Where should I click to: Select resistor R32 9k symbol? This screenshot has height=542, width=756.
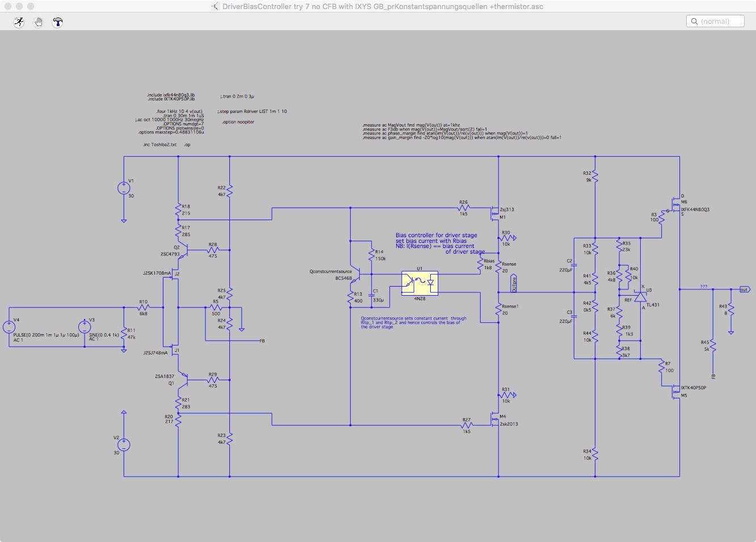tap(595, 177)
